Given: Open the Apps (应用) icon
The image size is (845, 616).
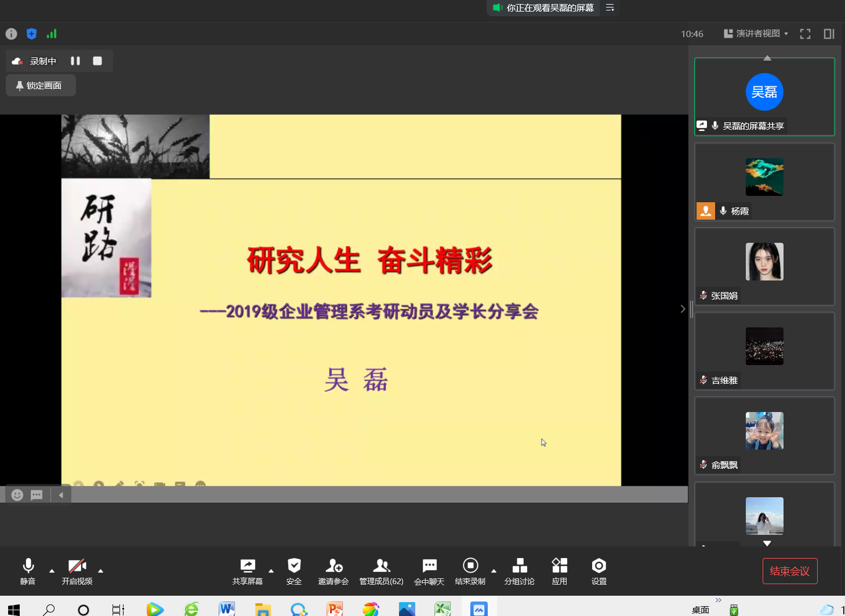Looking at the screenshot, I should pos(560,566).
